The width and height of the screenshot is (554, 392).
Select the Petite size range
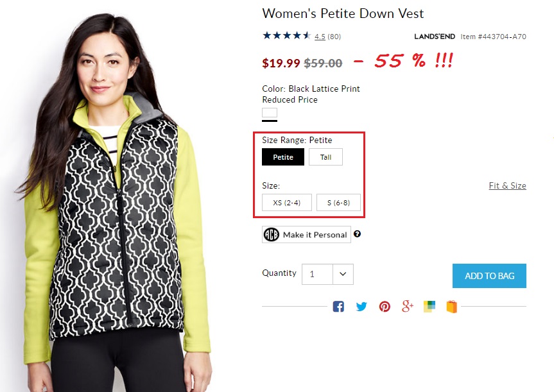click(283, 157)
